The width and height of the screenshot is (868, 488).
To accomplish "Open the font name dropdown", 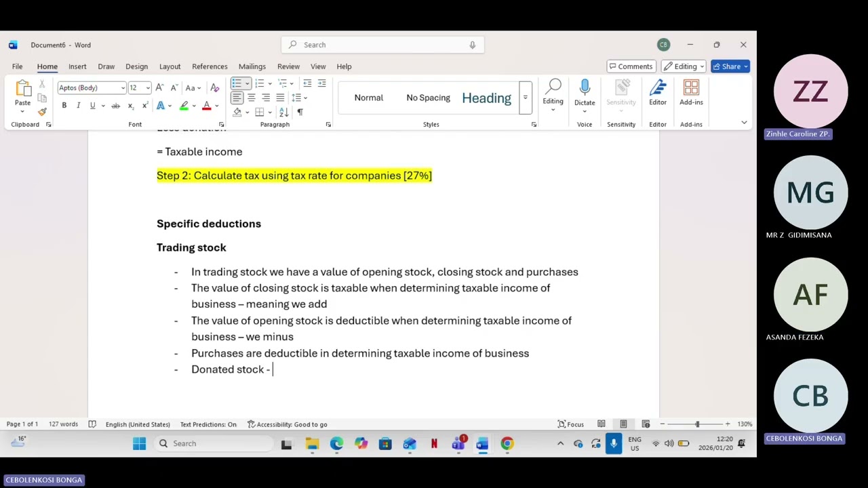I will 123,88.
